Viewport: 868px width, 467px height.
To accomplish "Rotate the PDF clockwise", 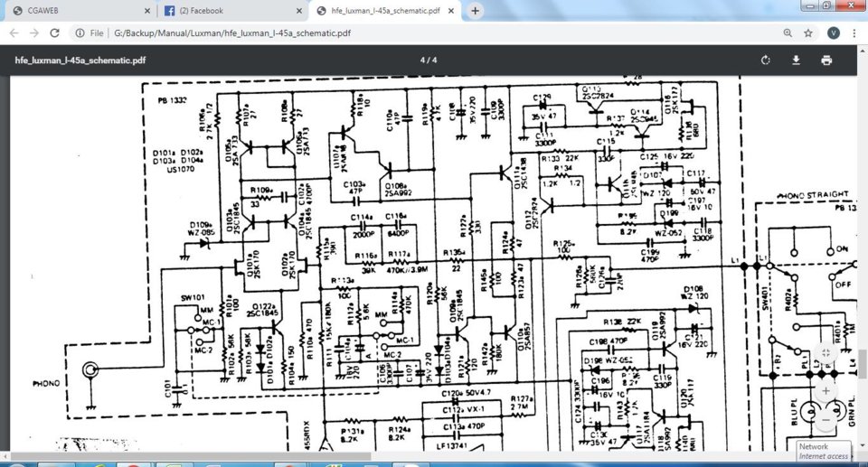I will [x=766, y=61].
